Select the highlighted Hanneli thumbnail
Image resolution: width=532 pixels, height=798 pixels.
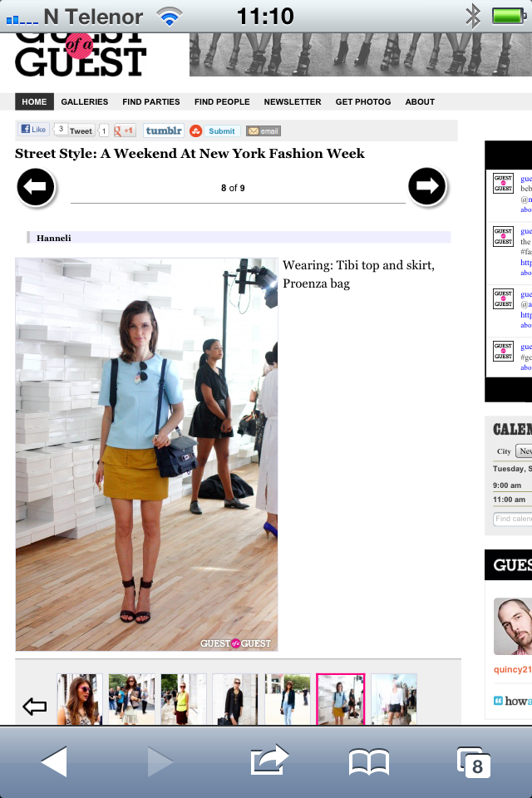click(x=341, y=699)
